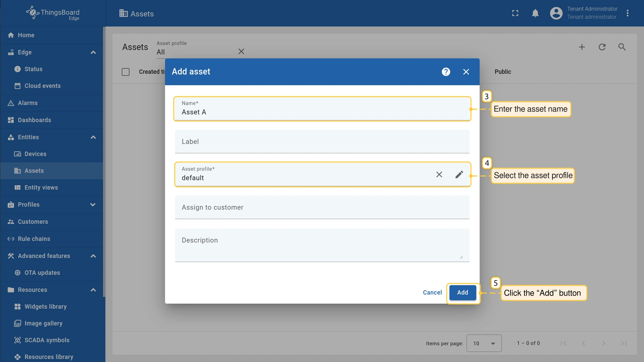This screenshot has height=362, width=644.
Task: Click the plus icon to add asset
Action: coord(582,47)
